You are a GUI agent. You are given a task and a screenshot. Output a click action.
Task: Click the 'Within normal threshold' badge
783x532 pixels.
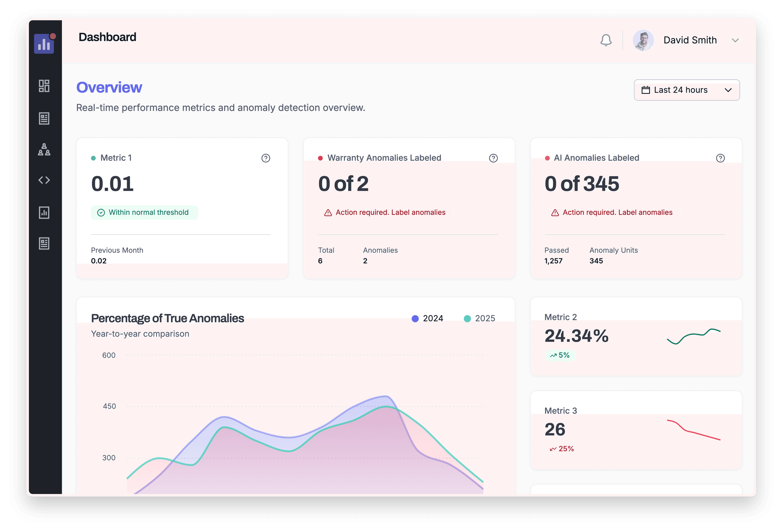144,213
